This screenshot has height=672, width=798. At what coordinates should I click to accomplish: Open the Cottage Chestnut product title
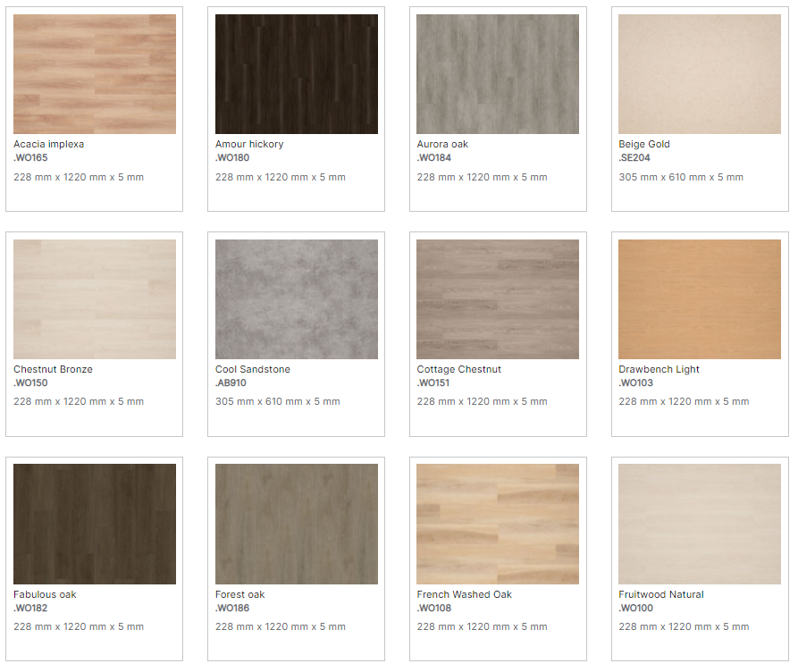[x=459, y=369]
